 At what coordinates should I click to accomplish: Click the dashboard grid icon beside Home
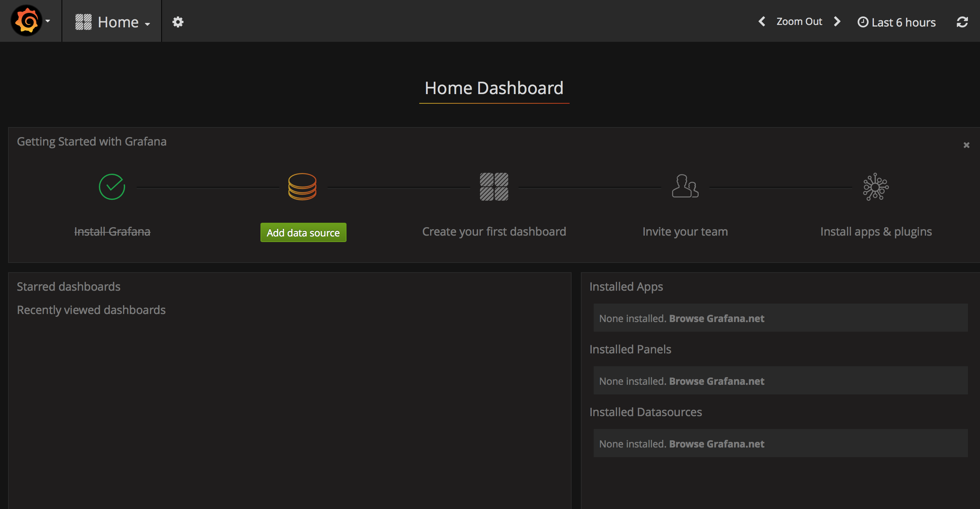84,22
